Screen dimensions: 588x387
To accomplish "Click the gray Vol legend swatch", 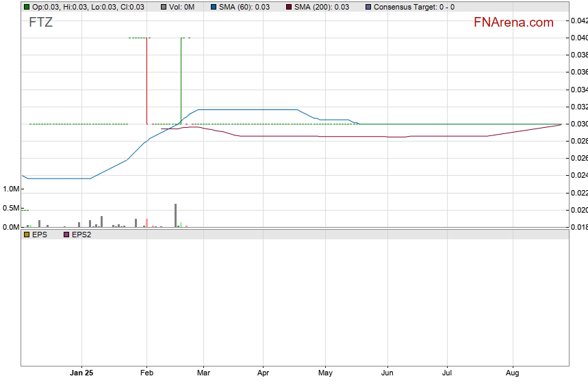I will (164, 7).
